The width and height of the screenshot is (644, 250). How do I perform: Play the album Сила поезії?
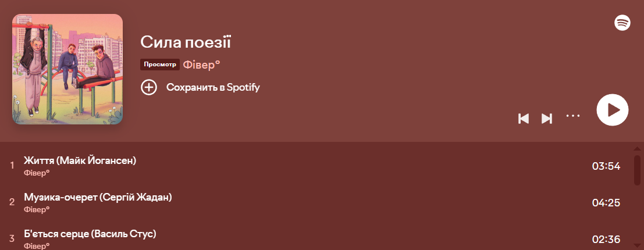click(612, 110)
